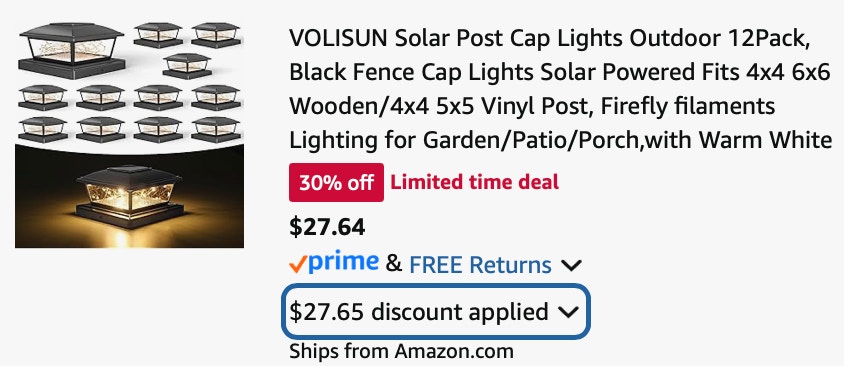Screen dimensions: 844x366
Task: Click the Black Fence Cap Lights title line
Action: pyautogui.click(x=560, y=72)
